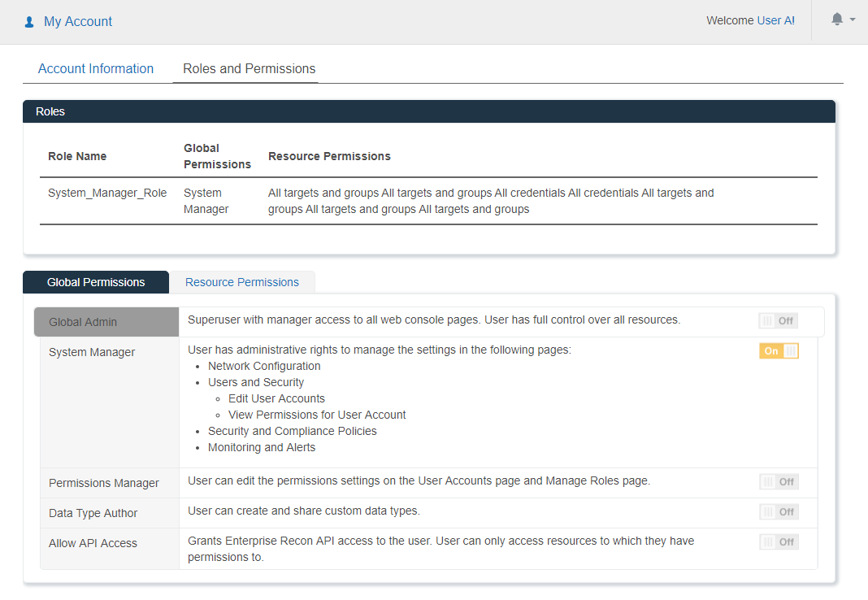868x600 pixels.
Task: Select the Global Admin permission row
Action: 83,322
